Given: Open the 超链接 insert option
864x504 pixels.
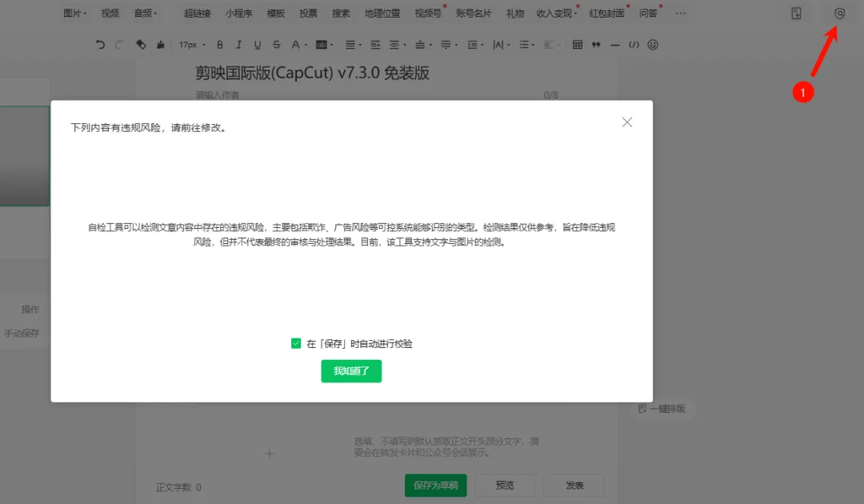Looking at the screenshot, I should click(x=198, y=14).
